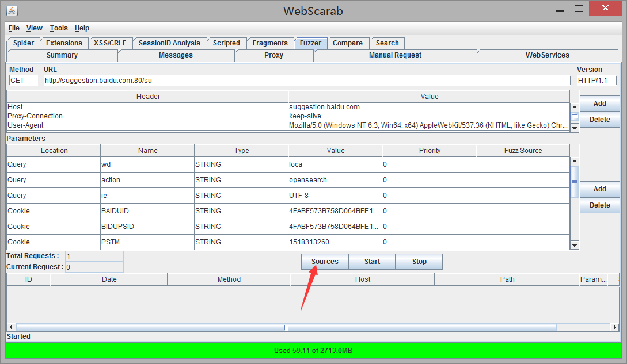627x364 pixels.
Task: Click results horizontal scrollbar right arrow
Action: point(614,327)
